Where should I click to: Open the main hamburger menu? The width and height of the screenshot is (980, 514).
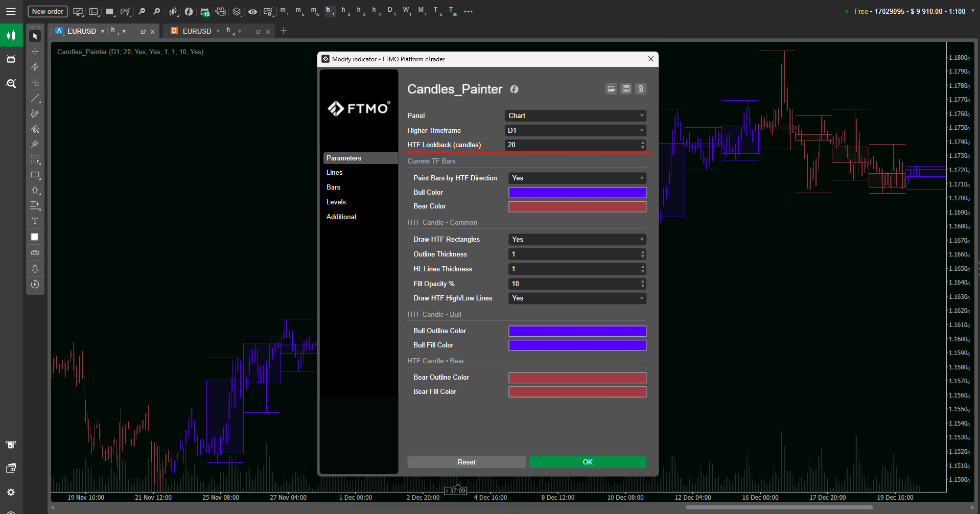(11, 11)
